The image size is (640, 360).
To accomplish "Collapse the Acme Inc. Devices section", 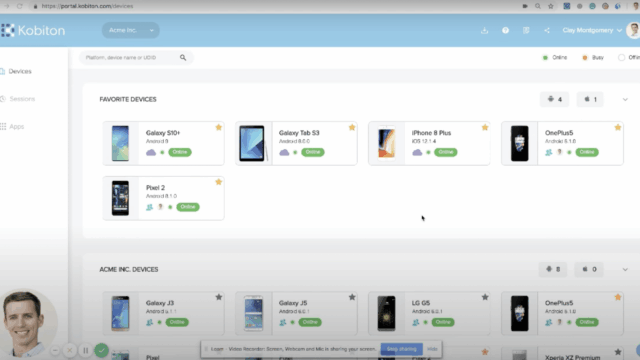I will [x=625, y=269].
